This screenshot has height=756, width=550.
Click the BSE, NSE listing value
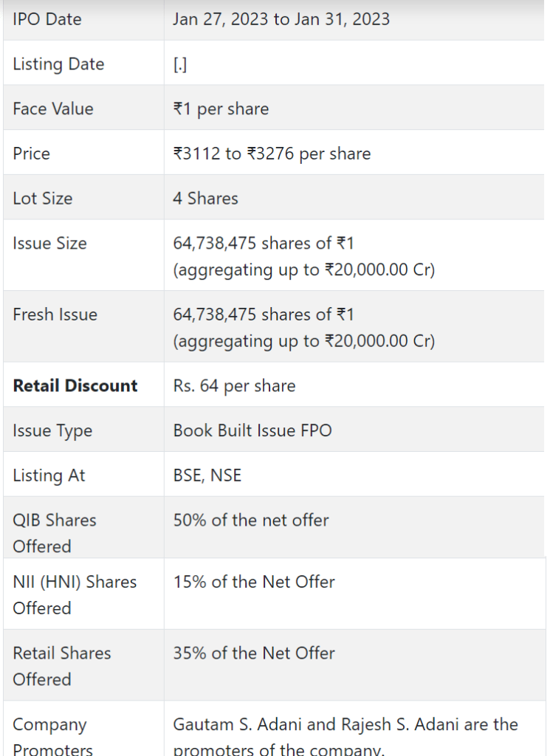click(207, 475)
